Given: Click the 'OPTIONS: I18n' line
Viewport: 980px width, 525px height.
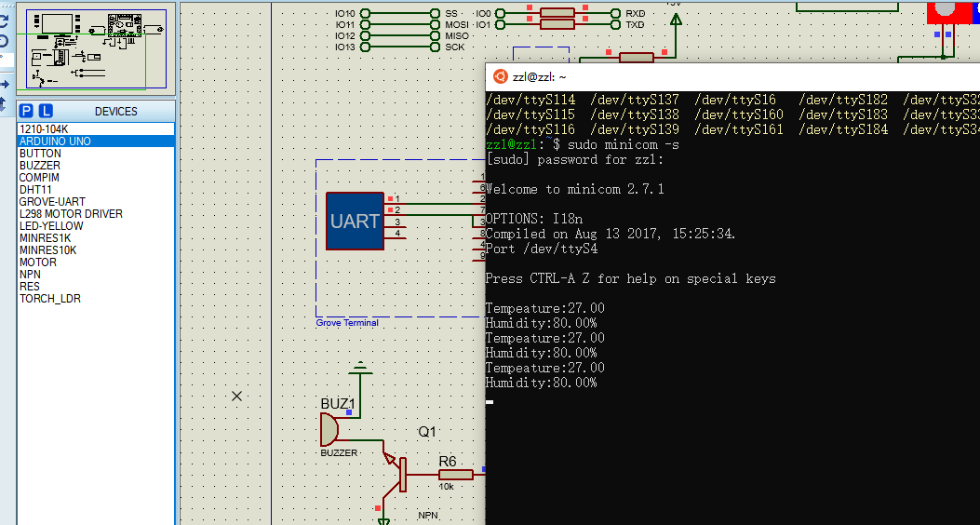Looking at the screenshot, I should tap(534, 220).
